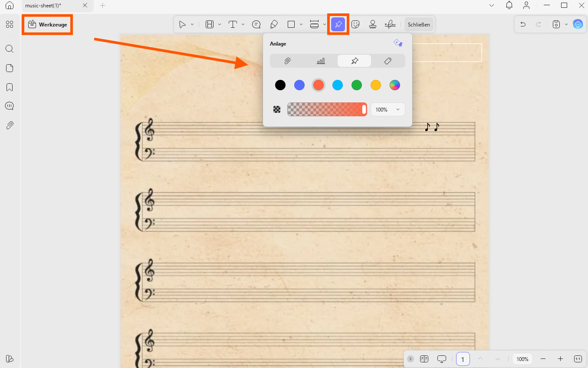The height and width of the screenshot is (368, 588).
Task: Select the bar chart attachment style tab
Action: 321,61
